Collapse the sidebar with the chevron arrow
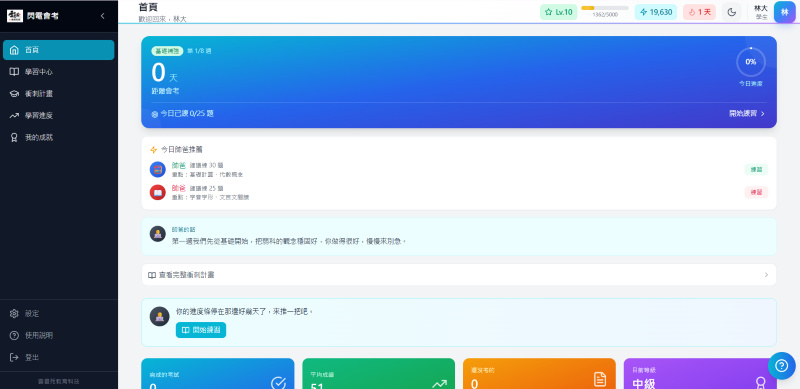Image resolution: width=800 pixels, height=389 pixels. pyautogui.click(x=103, y=16)
